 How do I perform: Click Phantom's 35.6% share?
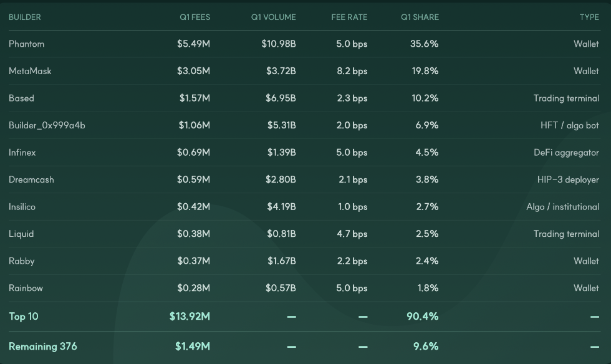(425, 44)
